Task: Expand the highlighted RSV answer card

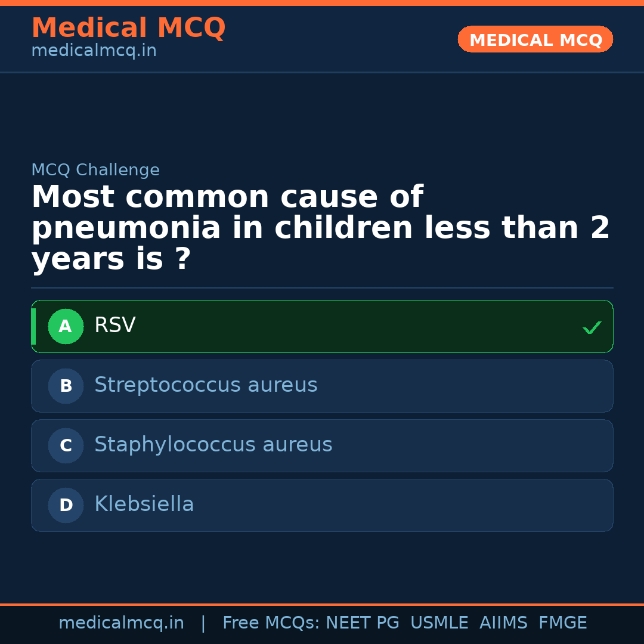Action: tap(322, 326)
